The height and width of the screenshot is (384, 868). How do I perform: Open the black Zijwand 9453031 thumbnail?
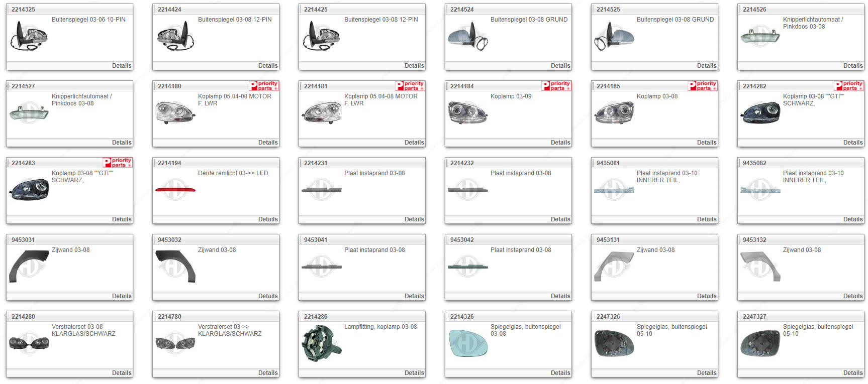point(29,267)
